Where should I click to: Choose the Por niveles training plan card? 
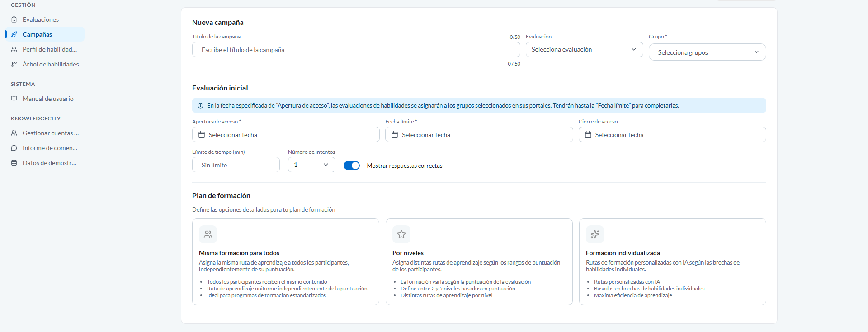(x=479, y=262)
